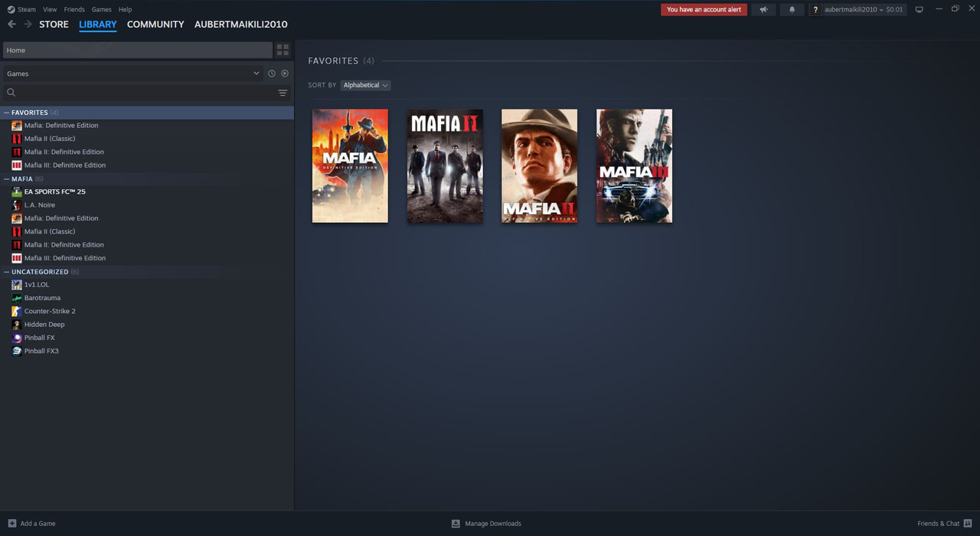The image size is (980, 536).
Task: Click the help question mark icon
Action: pos(815,9)
